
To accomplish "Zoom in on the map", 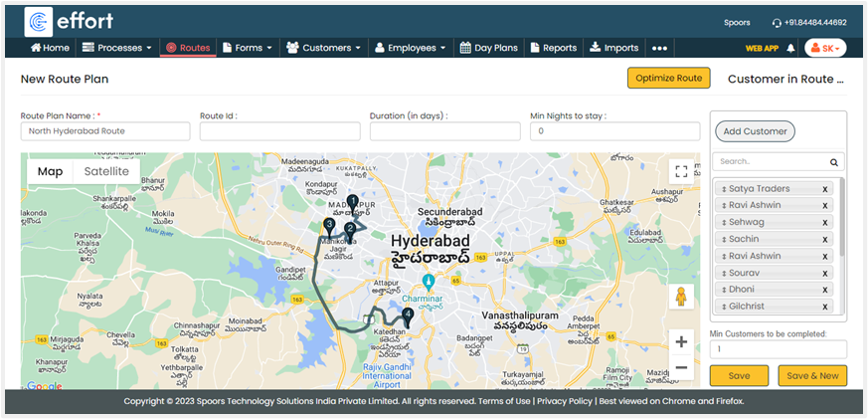I will pos(681,341).
